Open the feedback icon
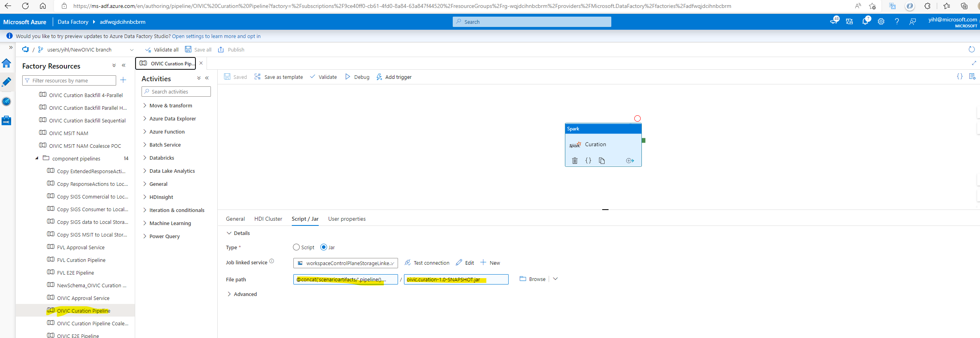This screenshot has height=338, width=980. 913,22
